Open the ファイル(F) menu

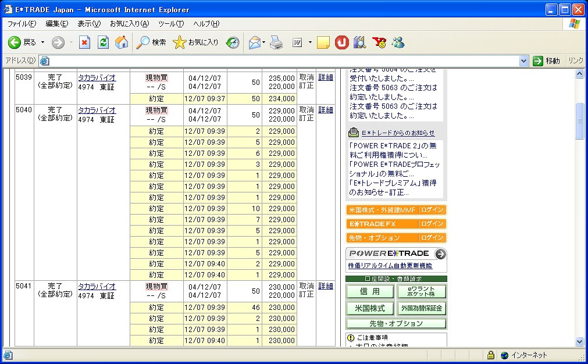(22, 24)
